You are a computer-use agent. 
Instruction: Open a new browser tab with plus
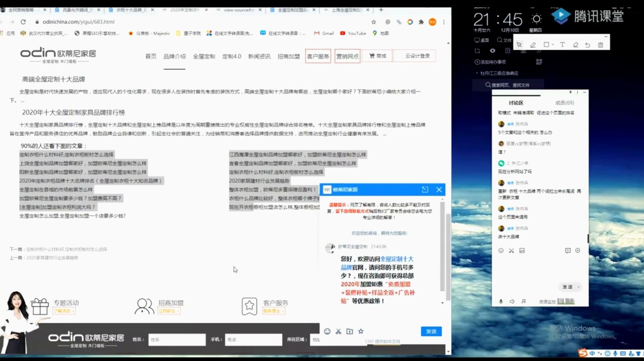pyautogui.click(x=381, y=10)
